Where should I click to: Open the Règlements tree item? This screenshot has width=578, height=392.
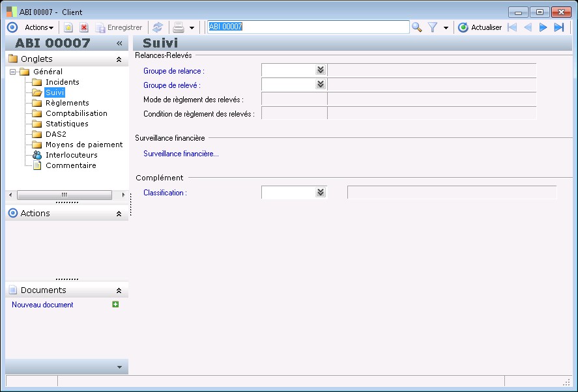point(67,103)
